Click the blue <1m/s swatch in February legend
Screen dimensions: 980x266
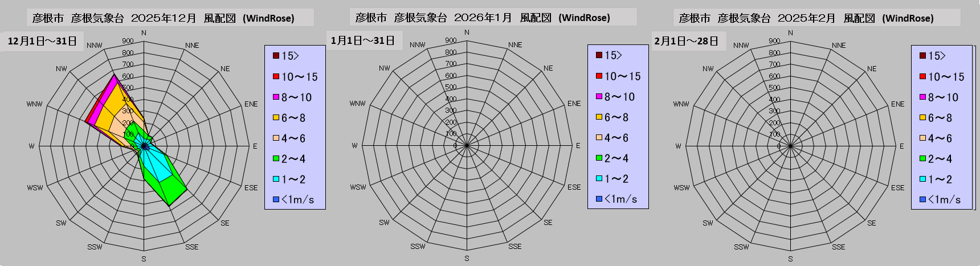(922, 199)
